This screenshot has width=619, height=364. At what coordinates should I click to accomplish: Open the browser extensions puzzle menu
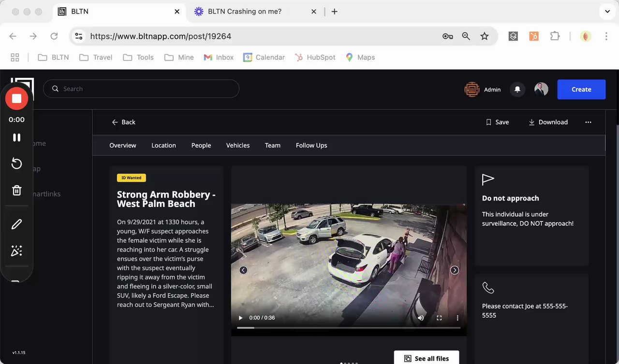tap(555, 36)
